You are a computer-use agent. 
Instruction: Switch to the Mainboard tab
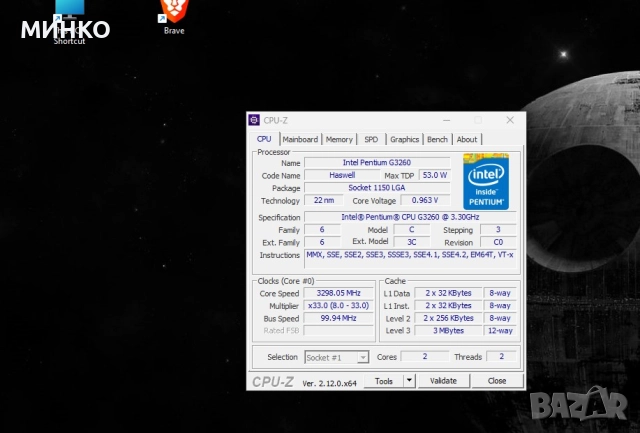pos(300,139)
